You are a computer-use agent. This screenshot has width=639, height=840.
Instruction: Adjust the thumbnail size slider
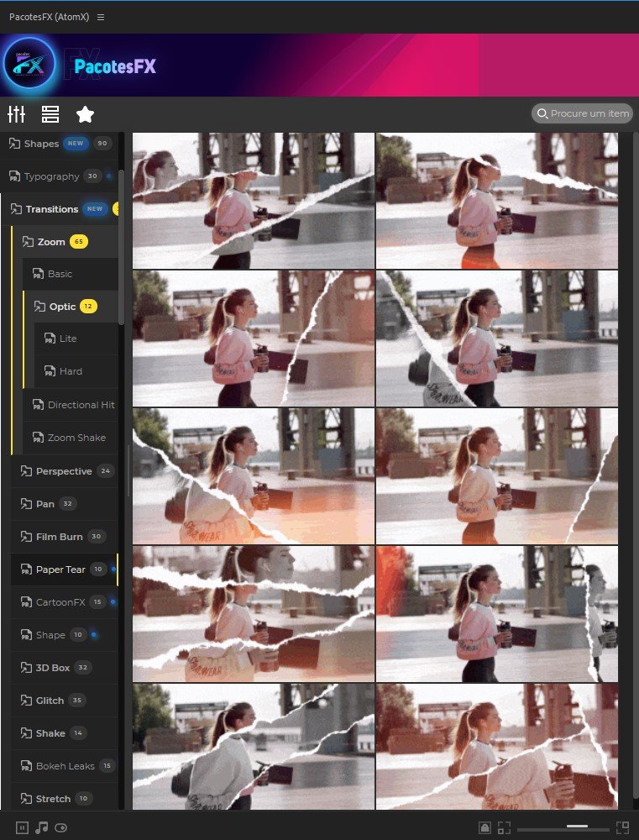(x=577, y=827)
